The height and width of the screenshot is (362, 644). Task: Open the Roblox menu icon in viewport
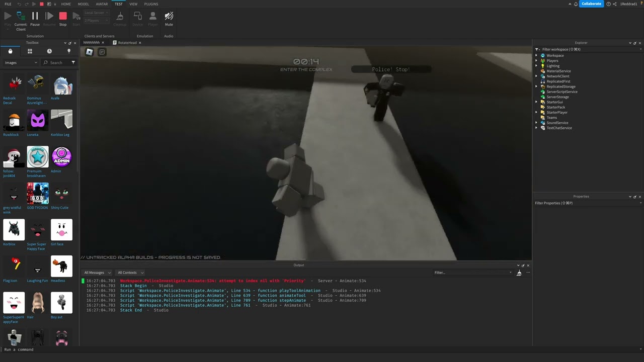click(89, 52)
